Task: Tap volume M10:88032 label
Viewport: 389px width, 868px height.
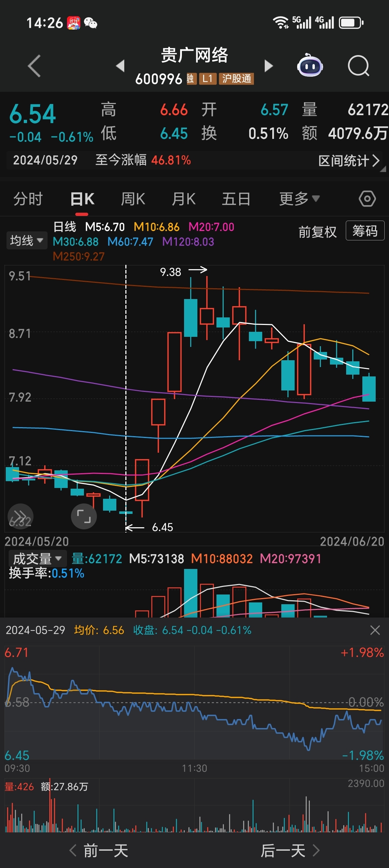Action: 222,559
